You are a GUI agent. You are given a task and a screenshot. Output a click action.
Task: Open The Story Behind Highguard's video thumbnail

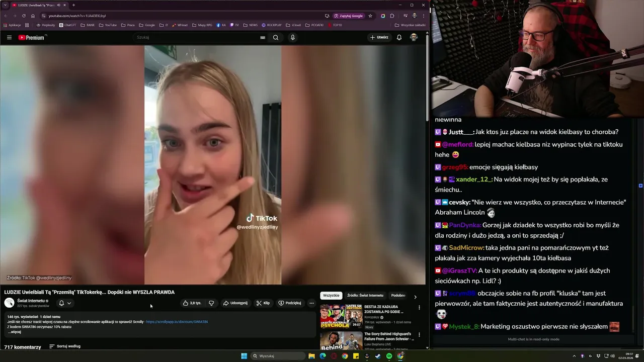coord(341,340)
